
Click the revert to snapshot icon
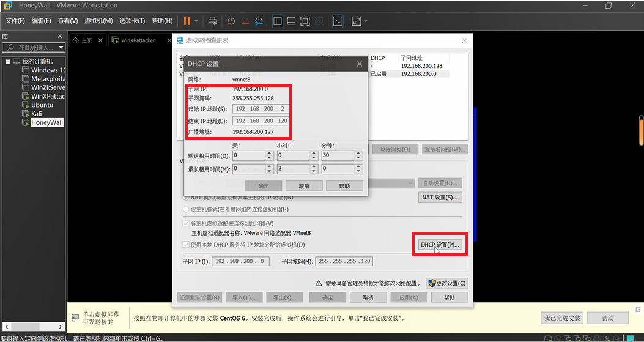pyautogui.click(x=245, y=21)
